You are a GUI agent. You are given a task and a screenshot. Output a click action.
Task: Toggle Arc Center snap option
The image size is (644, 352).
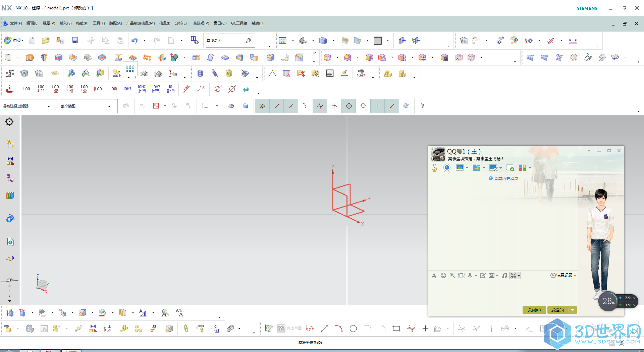(x=349, y=106)
